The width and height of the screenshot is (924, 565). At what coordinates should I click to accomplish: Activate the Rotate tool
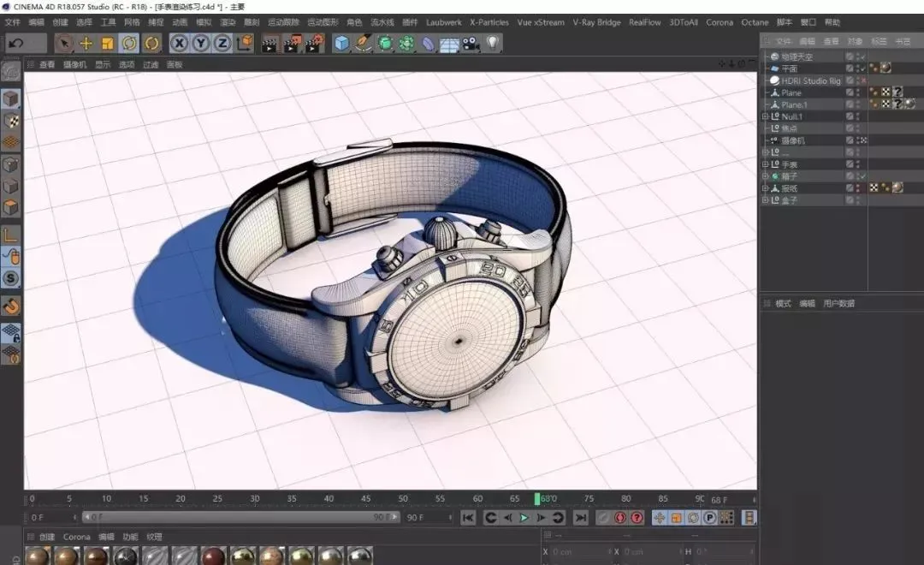[129, 43]
